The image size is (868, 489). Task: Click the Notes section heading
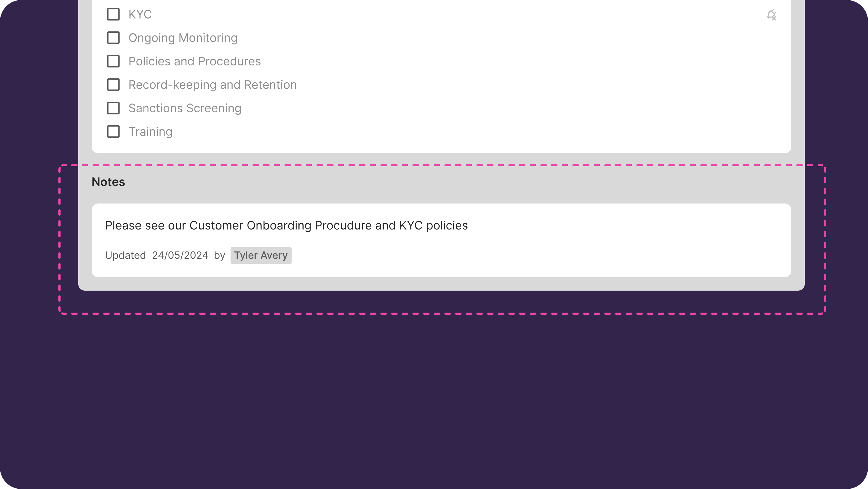coord(108,182)
